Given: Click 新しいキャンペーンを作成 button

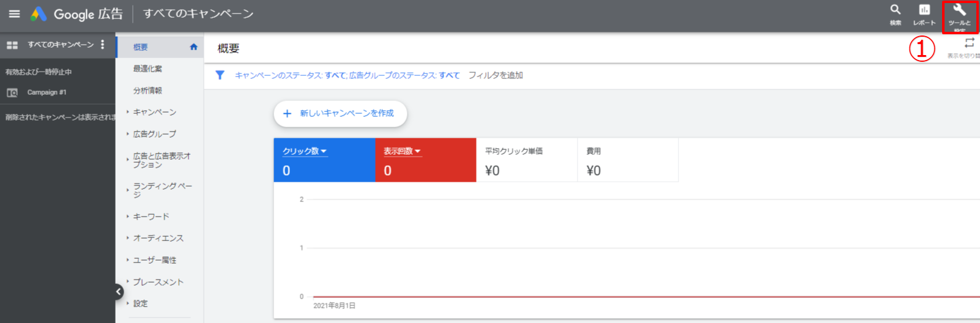Looking at the screenshot, I should click(340, 114).
